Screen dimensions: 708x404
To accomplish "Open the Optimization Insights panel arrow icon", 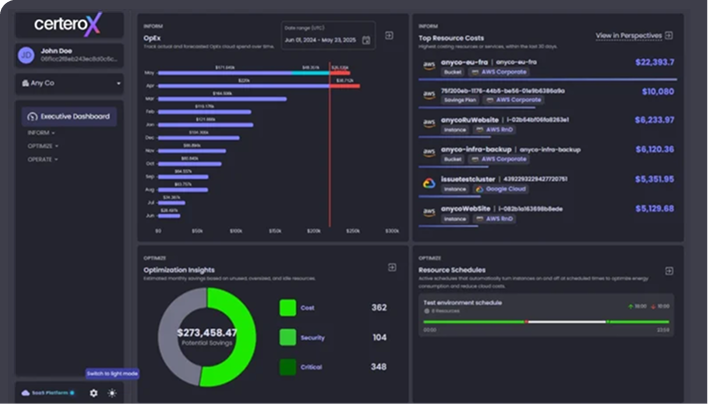I will [x=391, y=267].
